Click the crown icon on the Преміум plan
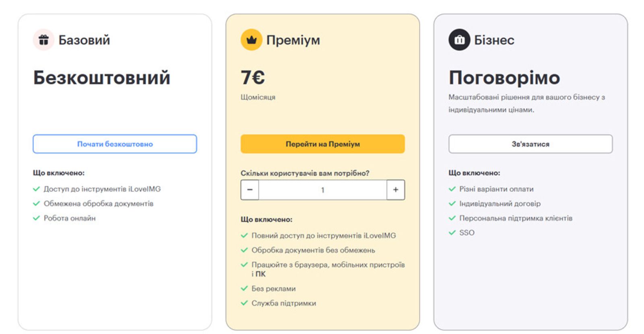 252,39
